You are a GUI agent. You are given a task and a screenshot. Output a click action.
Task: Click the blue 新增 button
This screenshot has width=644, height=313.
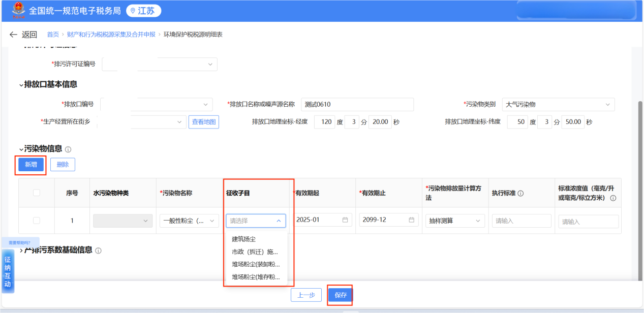(x=30, y=165)
